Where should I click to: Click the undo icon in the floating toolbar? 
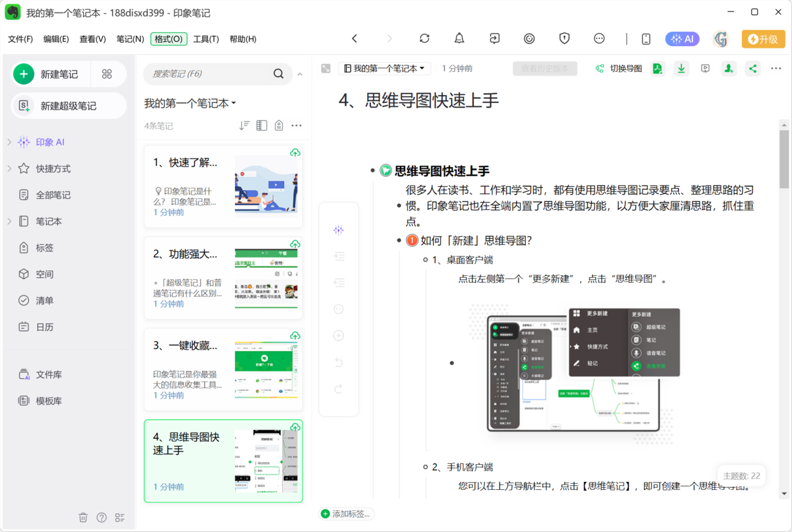339,361
